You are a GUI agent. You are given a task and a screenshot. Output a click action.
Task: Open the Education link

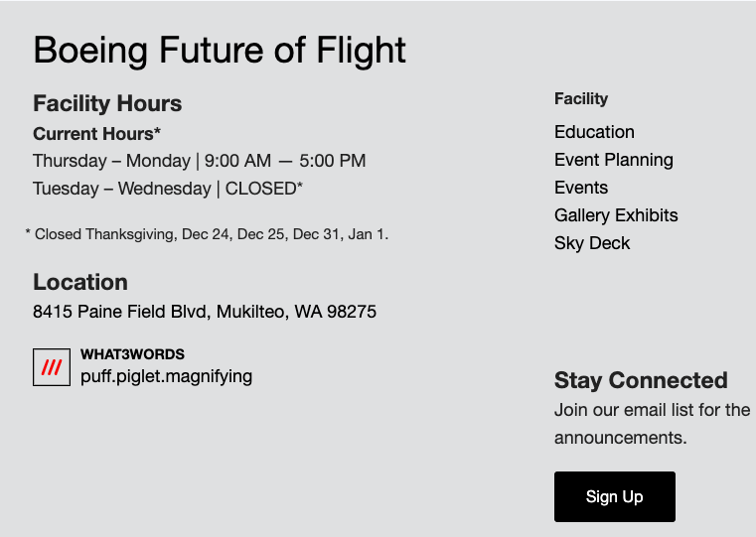594,132
